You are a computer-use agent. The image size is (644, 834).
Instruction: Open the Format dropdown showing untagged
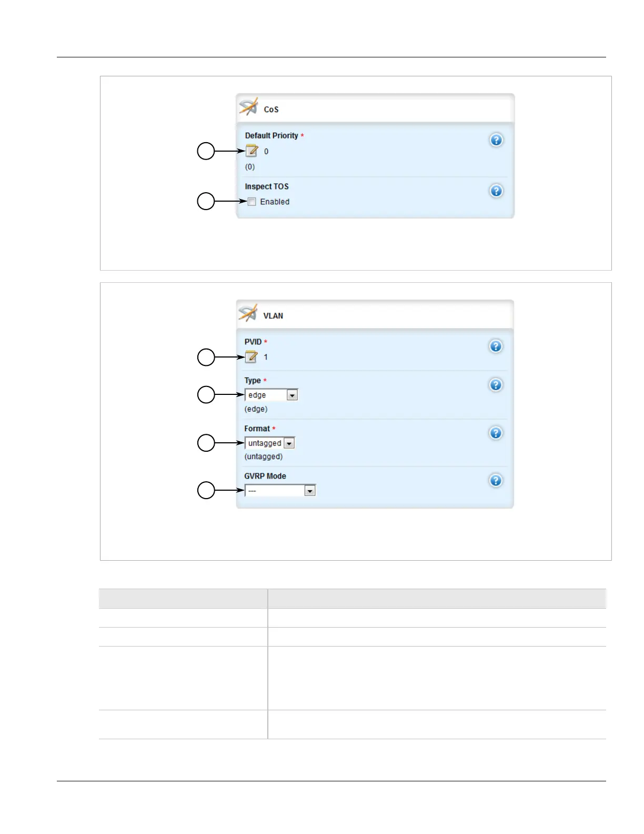tap(289, 443)
